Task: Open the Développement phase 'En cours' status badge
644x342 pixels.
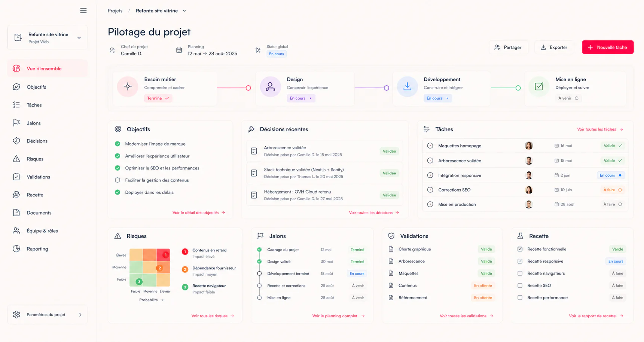Action: (x=438, y=98)
